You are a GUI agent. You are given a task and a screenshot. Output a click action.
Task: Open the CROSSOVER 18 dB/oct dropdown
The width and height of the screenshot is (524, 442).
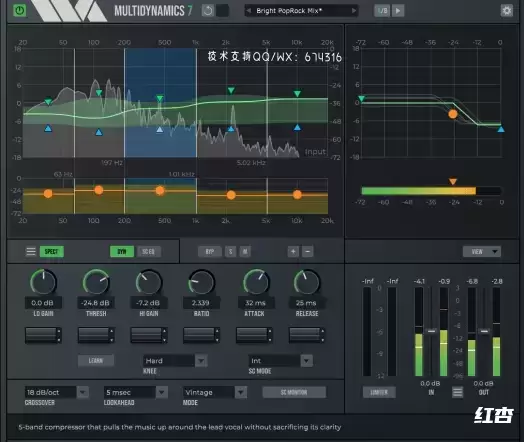coord(57,392)
